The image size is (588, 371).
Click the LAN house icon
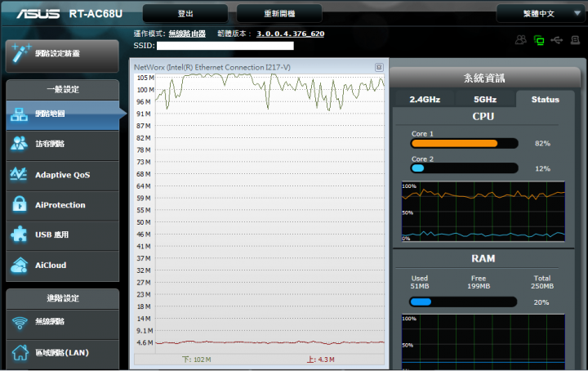(x=20, y=352)
